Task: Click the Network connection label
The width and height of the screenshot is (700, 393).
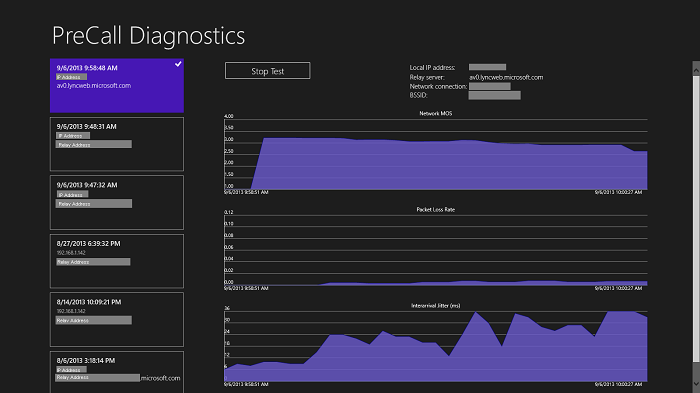Action: (x=438, y=86)
